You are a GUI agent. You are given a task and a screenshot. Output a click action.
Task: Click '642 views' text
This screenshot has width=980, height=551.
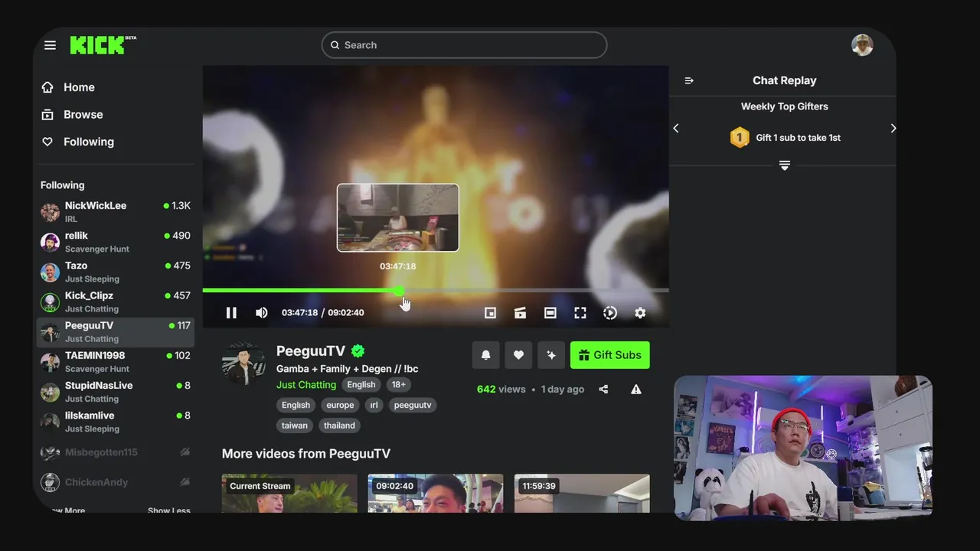pyautogui.click(x=501, y=390)
